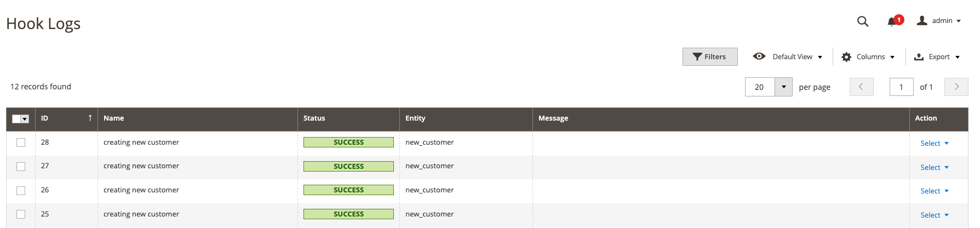980x228 pixels.
Task: Click the current page number field
Action: pyautogui.click(x=901, y=87)
